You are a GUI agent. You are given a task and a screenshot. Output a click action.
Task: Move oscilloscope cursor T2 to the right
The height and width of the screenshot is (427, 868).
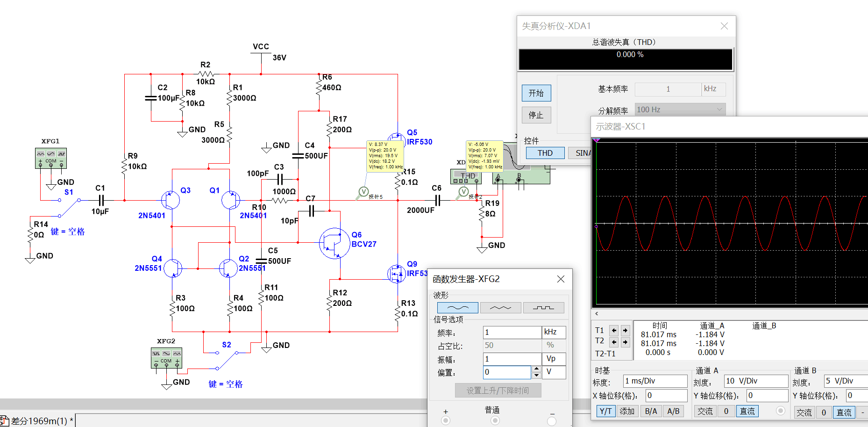[625, 342]
